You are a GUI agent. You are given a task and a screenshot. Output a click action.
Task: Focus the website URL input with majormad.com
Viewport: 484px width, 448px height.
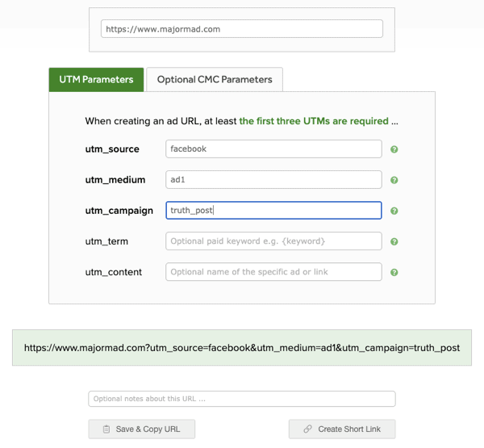(242, 29)
